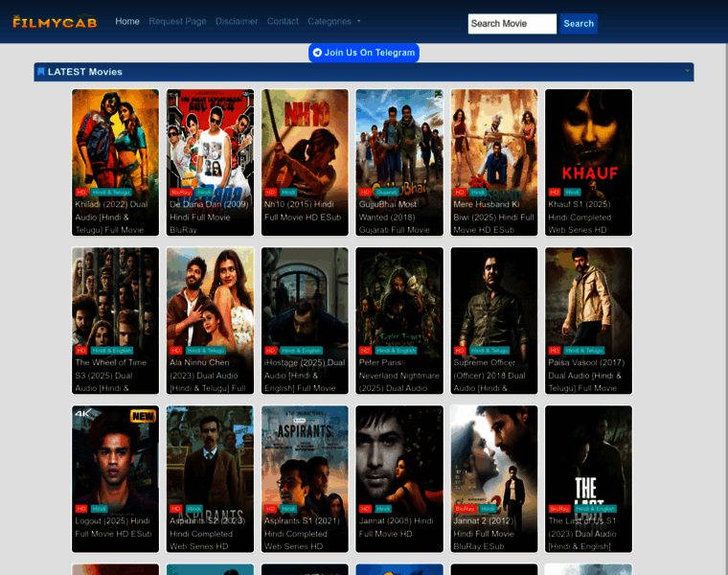The image size is (728, 575).
Task: Open the Disclaimer page
Action: [237, 21]
